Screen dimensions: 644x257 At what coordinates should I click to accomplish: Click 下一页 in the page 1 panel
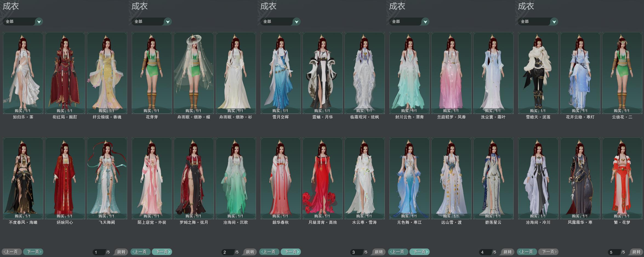point(33,252)
